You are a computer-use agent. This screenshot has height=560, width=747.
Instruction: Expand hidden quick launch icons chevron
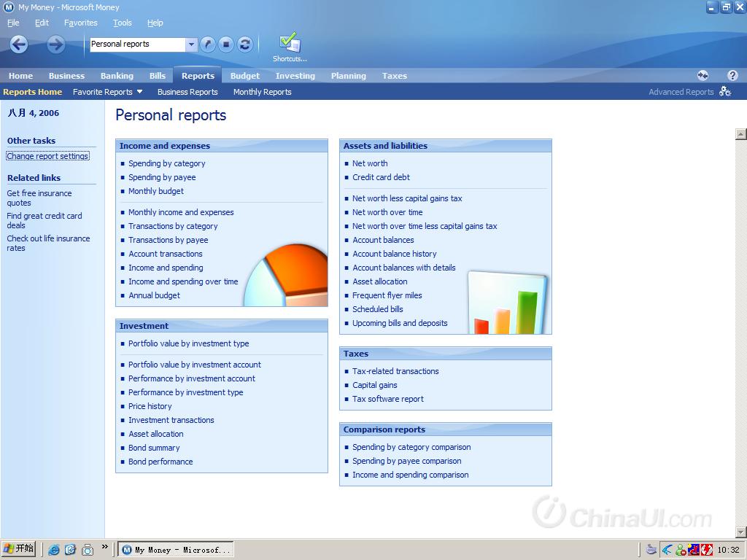point(105,547)
